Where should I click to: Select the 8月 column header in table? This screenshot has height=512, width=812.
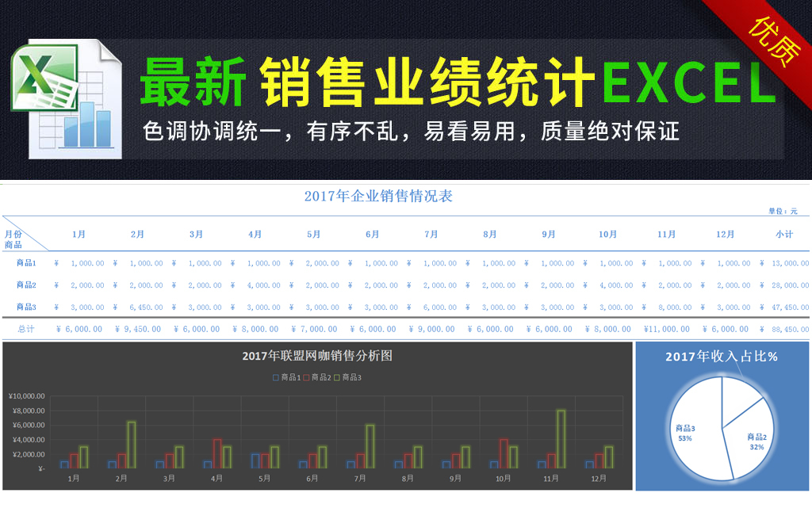click(490, 235)
